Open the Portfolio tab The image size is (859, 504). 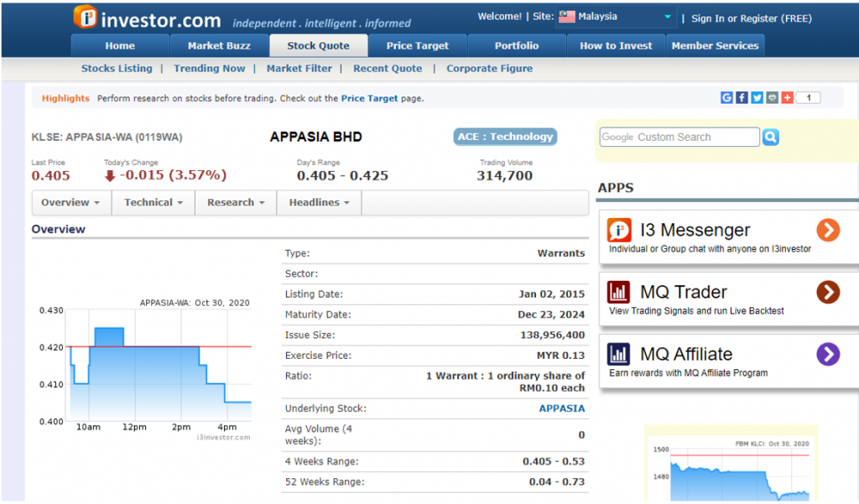click(517, 46)
